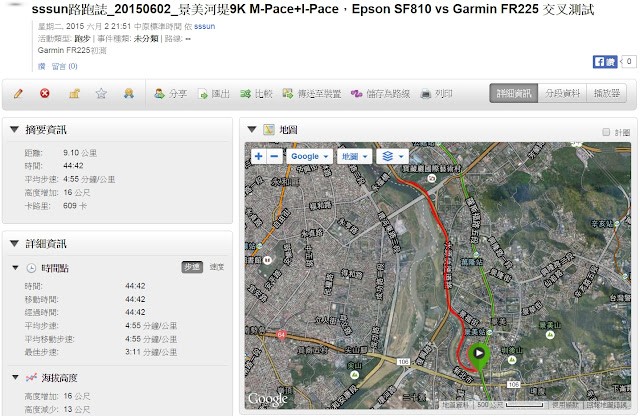Click the activity title text

pyautogui.click(x=313, y=9)
